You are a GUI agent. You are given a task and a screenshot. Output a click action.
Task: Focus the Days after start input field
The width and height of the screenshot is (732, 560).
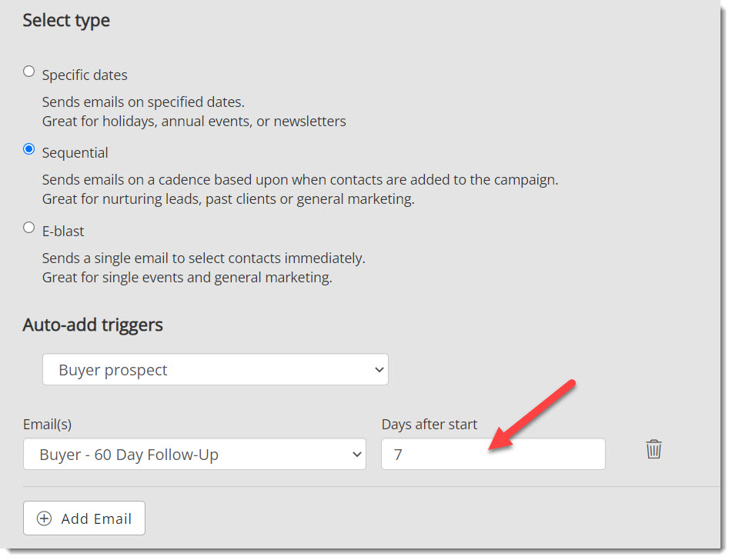[493, 455]
